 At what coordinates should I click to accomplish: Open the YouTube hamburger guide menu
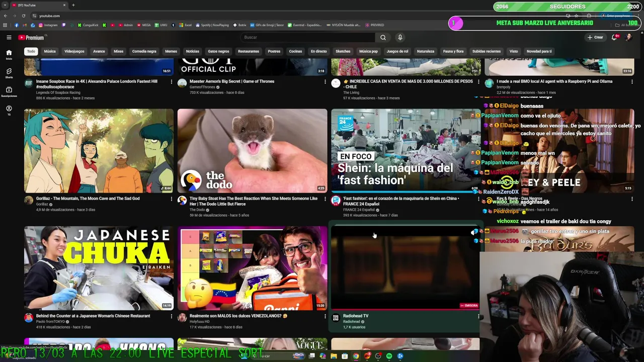[x=9, y=37]
